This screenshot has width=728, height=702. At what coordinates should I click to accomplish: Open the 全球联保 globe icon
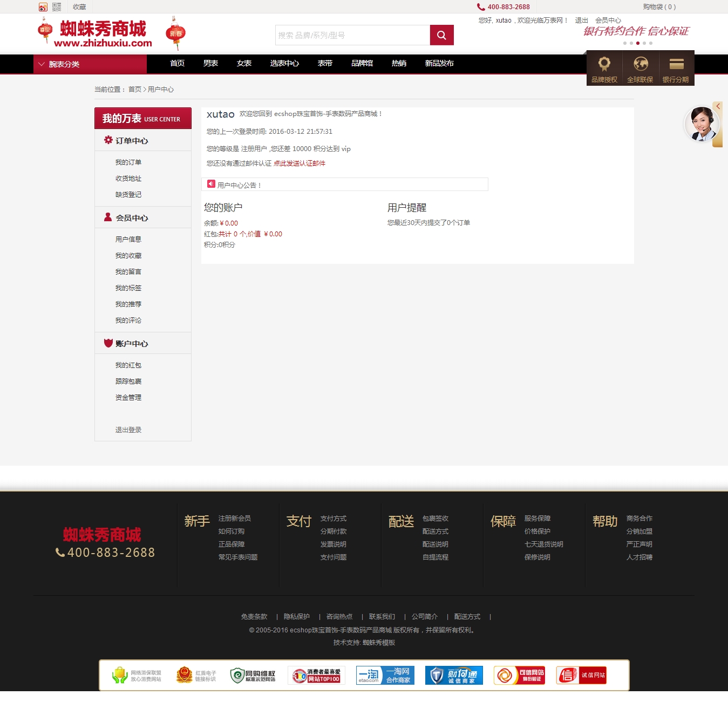tap(640, 65)
